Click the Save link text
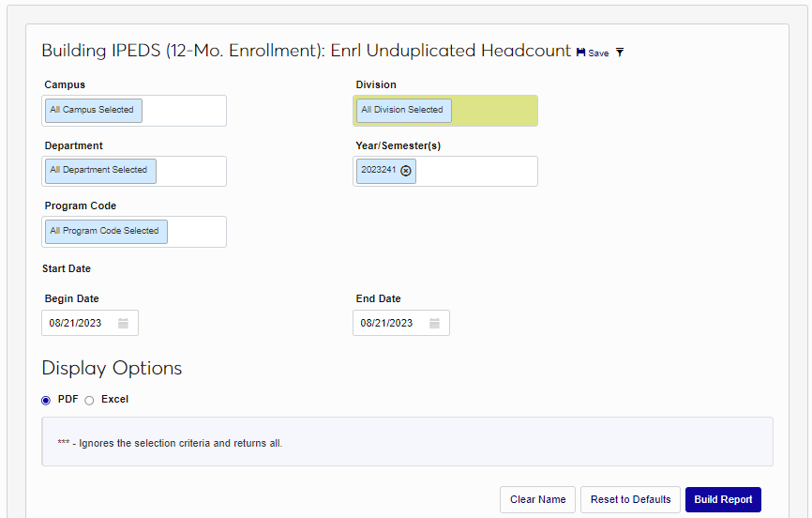 598,53
